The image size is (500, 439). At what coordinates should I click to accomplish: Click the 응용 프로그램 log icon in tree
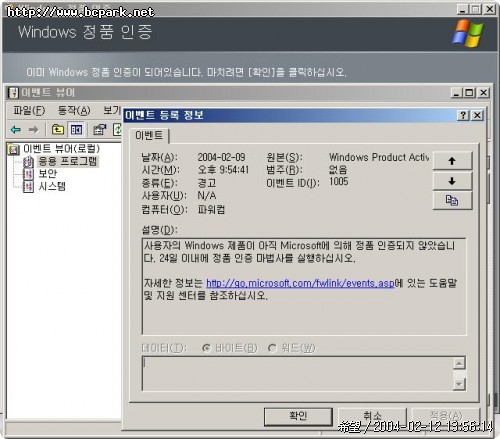28,162
